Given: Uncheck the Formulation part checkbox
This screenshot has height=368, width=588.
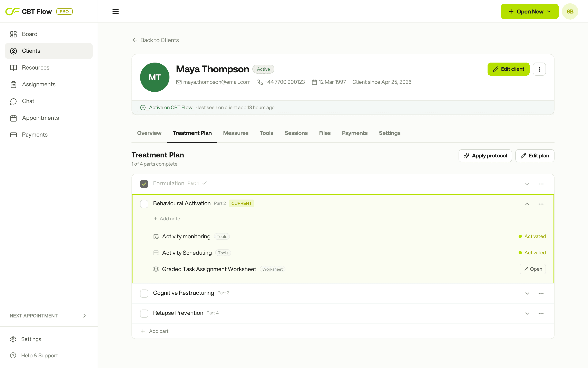Looking at the screenshot, I should pyautogui.click(x=144, y=184).
